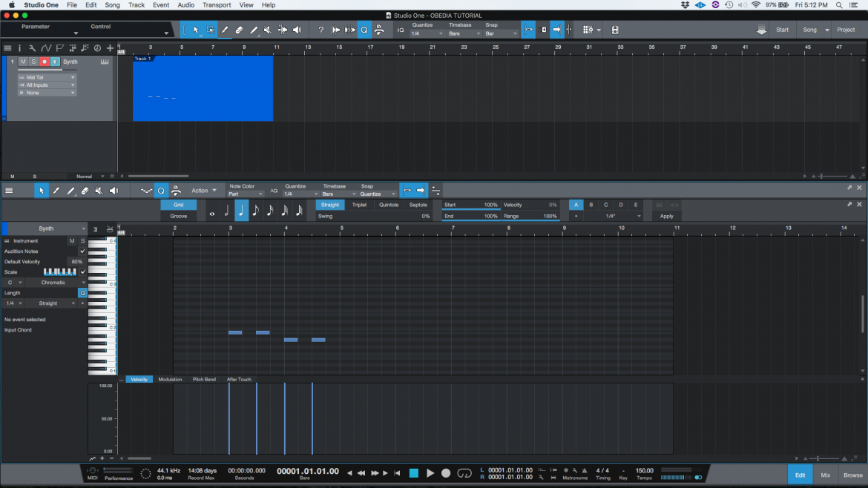
Task: Adjust the quantize Velocity slider
Action: pyautogui.click(x=530, y=205)
